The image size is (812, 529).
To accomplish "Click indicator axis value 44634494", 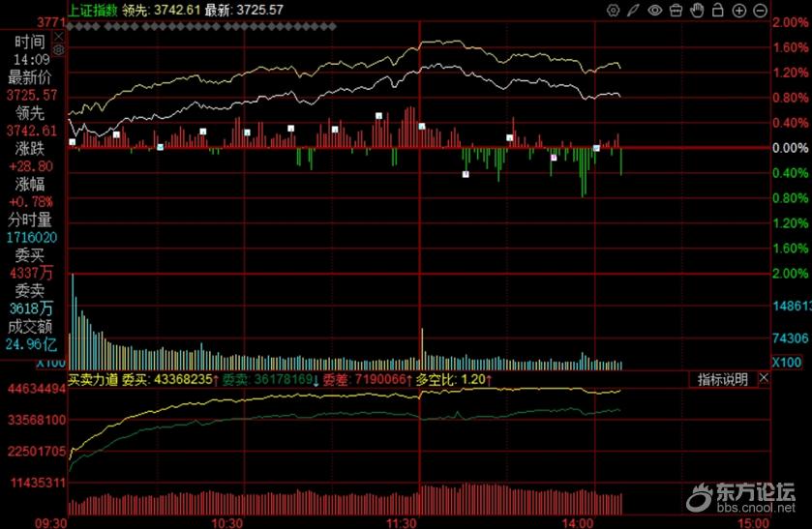I will coord(37,388).
